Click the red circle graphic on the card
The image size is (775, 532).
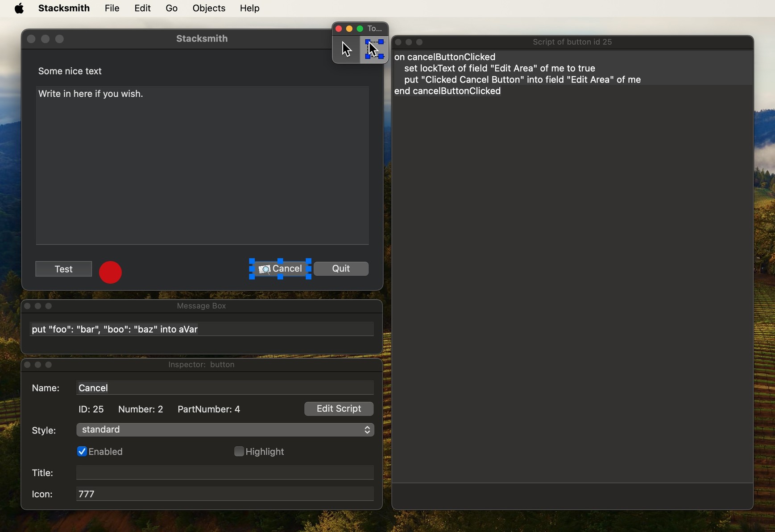pos(110,272)
